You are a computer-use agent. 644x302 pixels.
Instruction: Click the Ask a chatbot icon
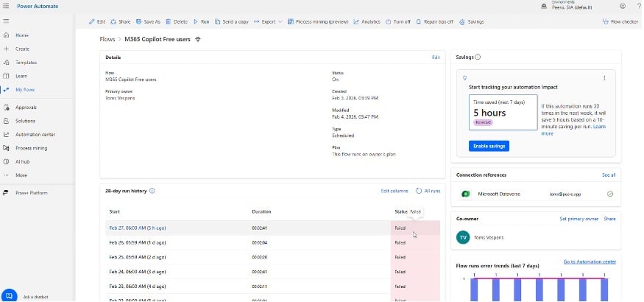[10, 295]
